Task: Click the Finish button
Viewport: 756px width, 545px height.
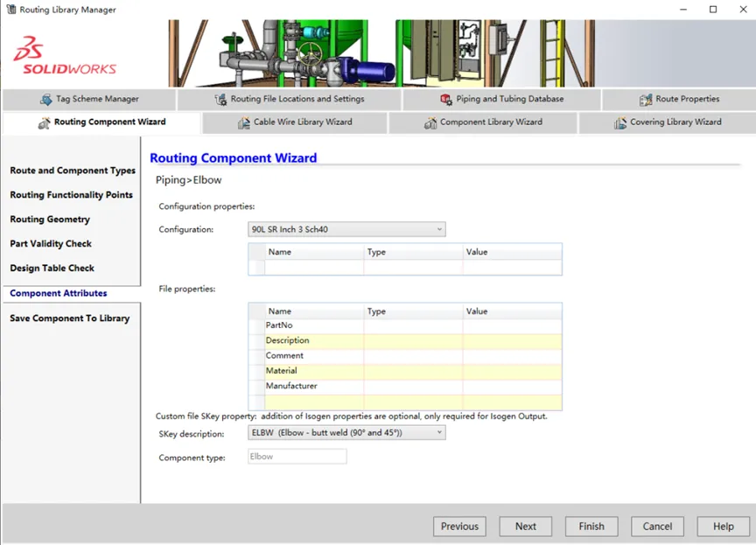Action: [591, 527]
